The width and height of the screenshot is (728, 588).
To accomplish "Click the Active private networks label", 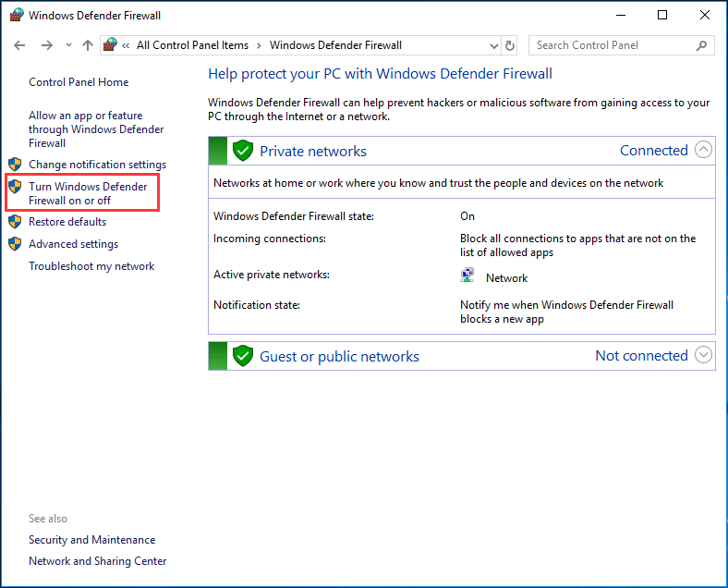I will tap(272, 275).
